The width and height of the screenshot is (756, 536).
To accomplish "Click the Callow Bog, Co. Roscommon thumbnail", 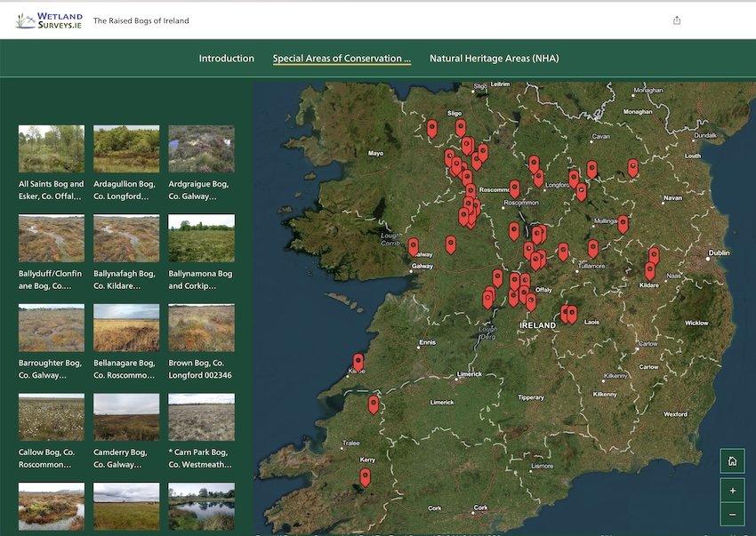I will click(51, 417).
